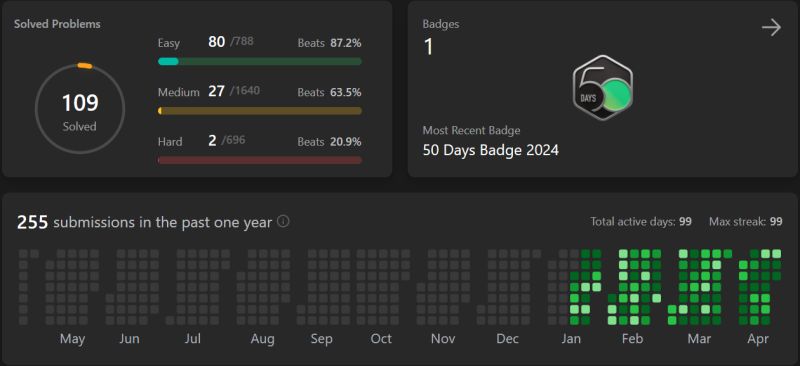Select the Easy progress bar
This screenshot has width=800, height=366.
(x=260, y=61)
